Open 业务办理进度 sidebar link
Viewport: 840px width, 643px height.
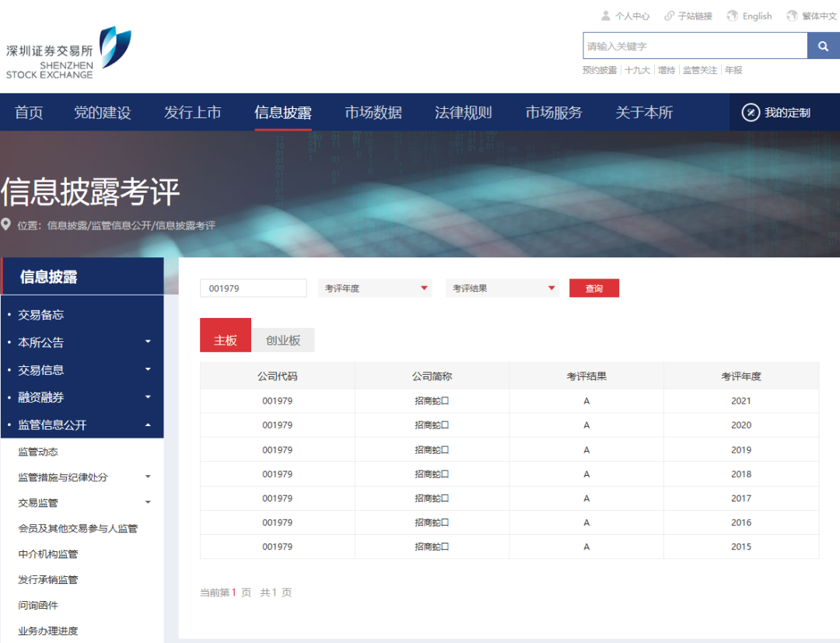[48, 631]
